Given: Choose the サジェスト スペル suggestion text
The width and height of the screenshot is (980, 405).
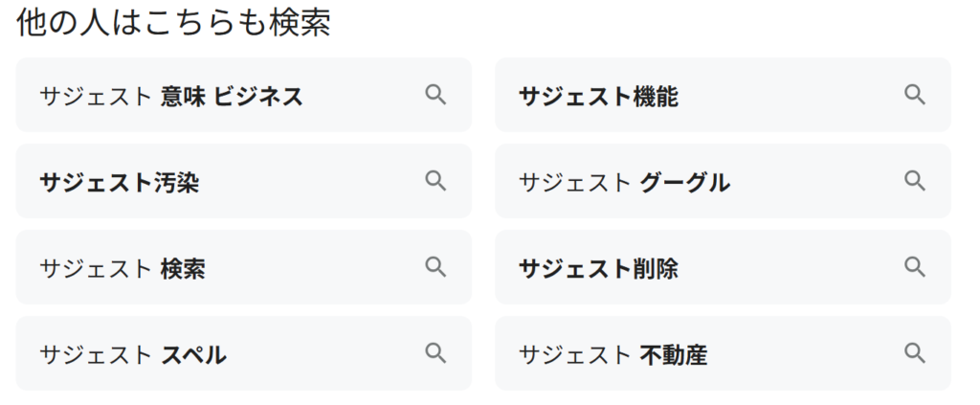Looking at the screenshot, I should [133, 354].
